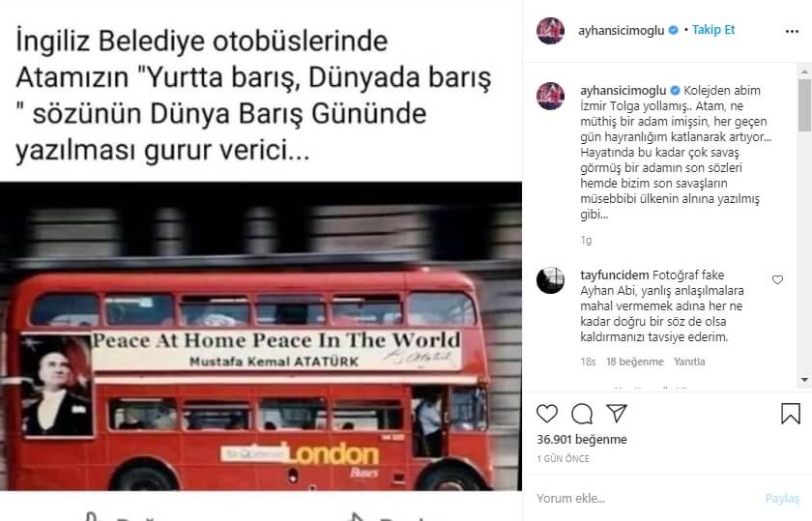This screenshot has height=521, width=812.
Task: Click the comments scrollbar down arrow
Action: 804,380
